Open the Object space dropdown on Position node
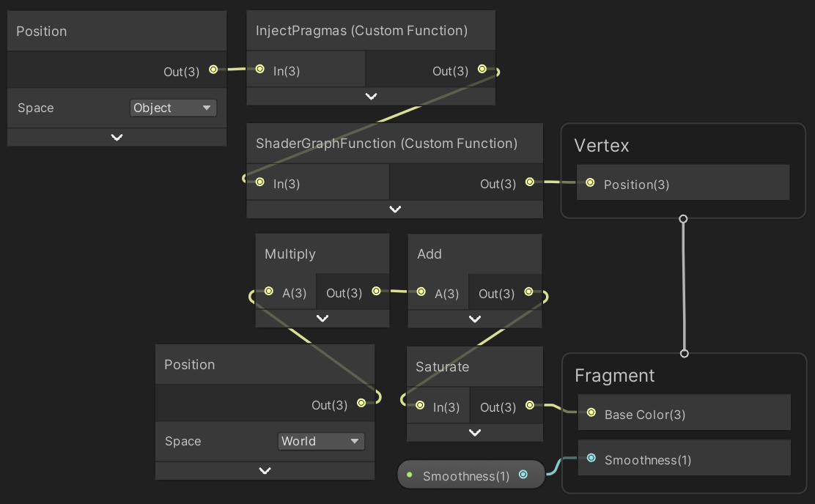 pyautogui.click(x=173, y=108)
